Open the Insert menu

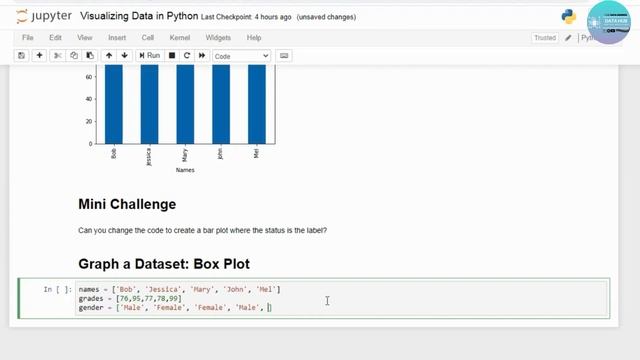click(117, 38)
